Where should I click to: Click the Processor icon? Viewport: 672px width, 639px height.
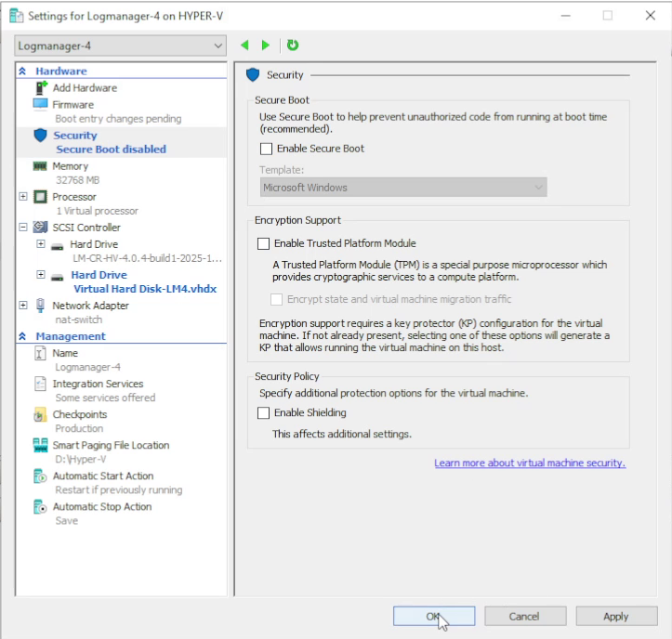point(40,197)
